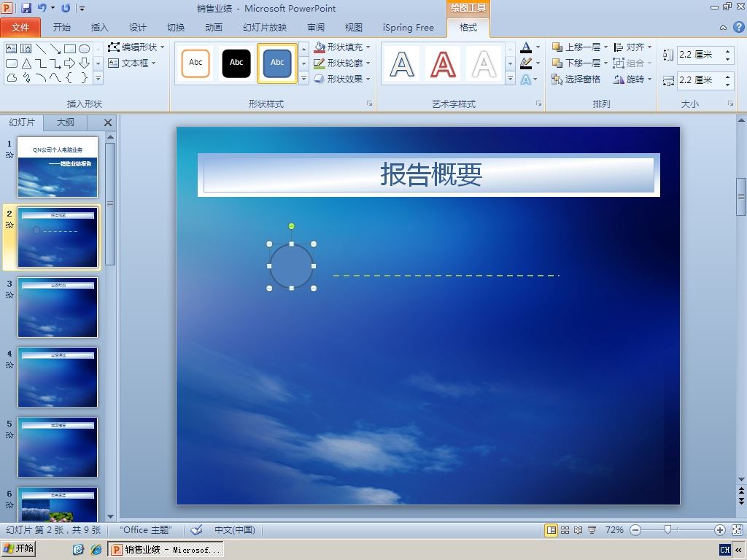Switch to Reading view in status bar
This screenshot has height=560, width=747.
pos(578,529)
